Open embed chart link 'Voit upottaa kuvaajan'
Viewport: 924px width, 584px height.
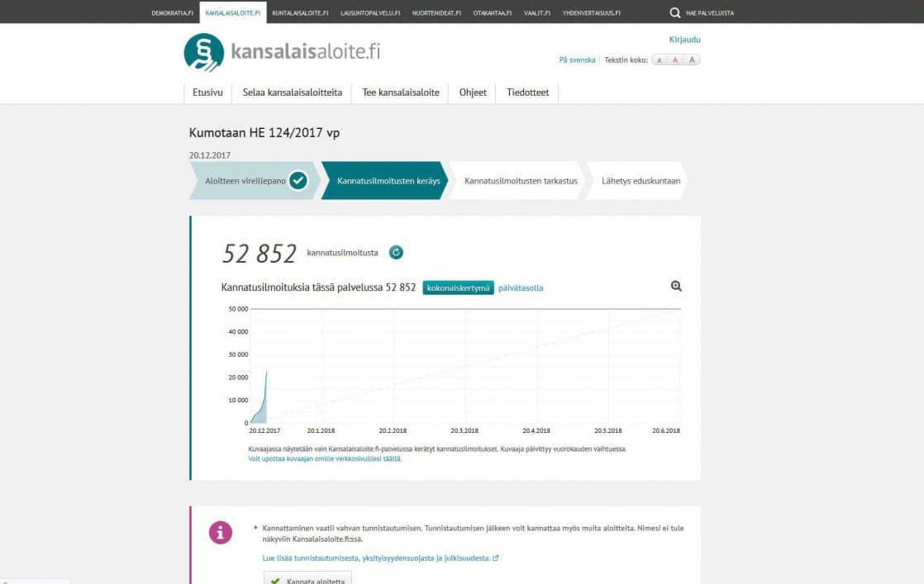pyautogui.click(x=325, y=458)
